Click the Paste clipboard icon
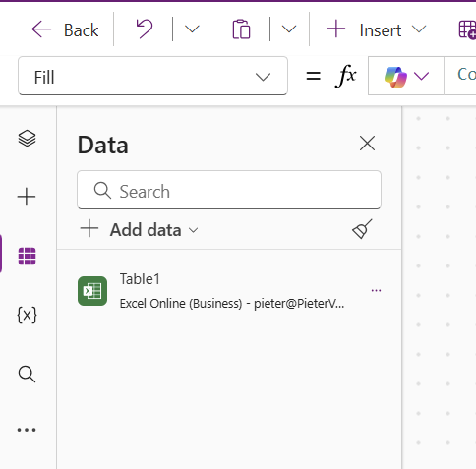 (x=241, y=29)
